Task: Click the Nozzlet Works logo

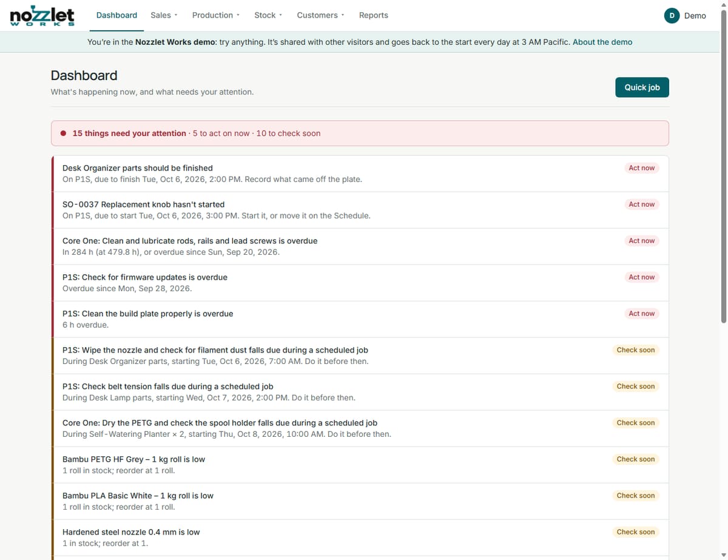Action: [x=42, y=16]
